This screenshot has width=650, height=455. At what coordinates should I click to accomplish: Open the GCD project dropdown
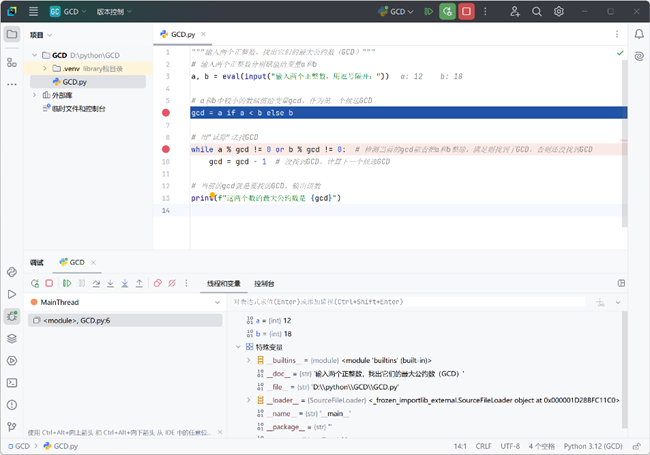pyautogui.click(x=68, y=12)
